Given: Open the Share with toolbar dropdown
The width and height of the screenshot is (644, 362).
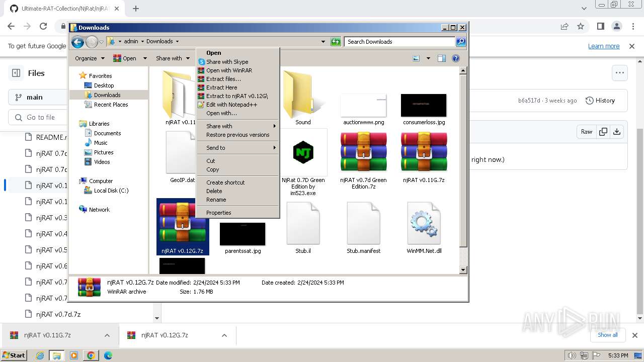Looking at the screenshot, I should (172, 58).
